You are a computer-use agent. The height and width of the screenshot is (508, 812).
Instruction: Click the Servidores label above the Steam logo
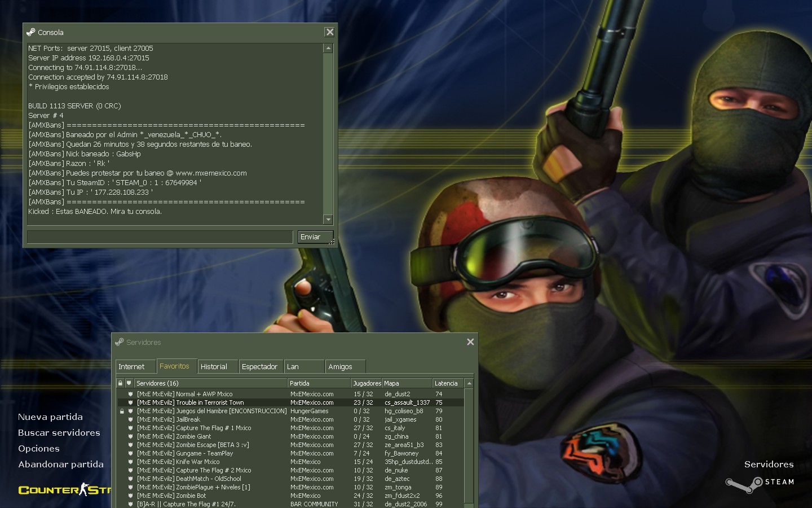coord(769,465)
